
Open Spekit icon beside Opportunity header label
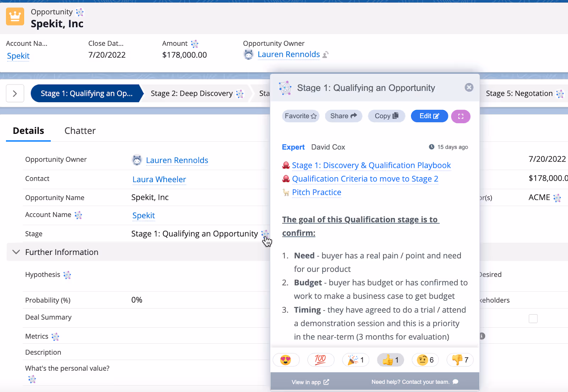[x=80, y=12]
